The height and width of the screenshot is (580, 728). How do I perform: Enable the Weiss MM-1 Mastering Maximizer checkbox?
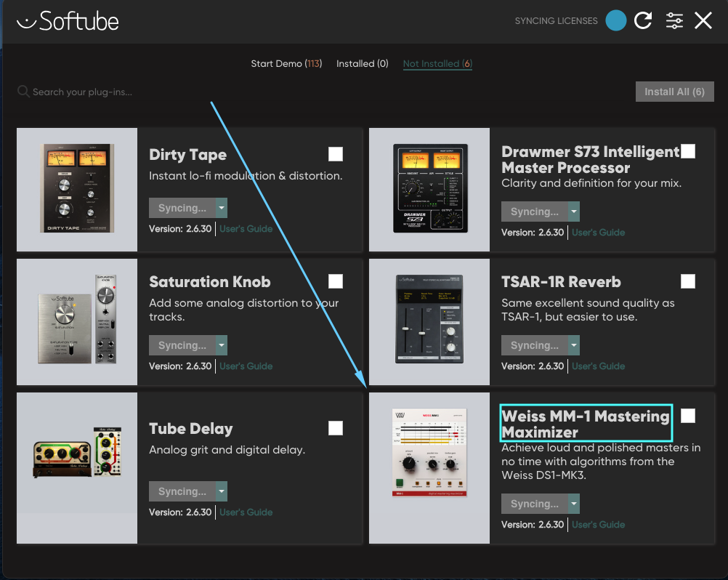tap(687, 415)
